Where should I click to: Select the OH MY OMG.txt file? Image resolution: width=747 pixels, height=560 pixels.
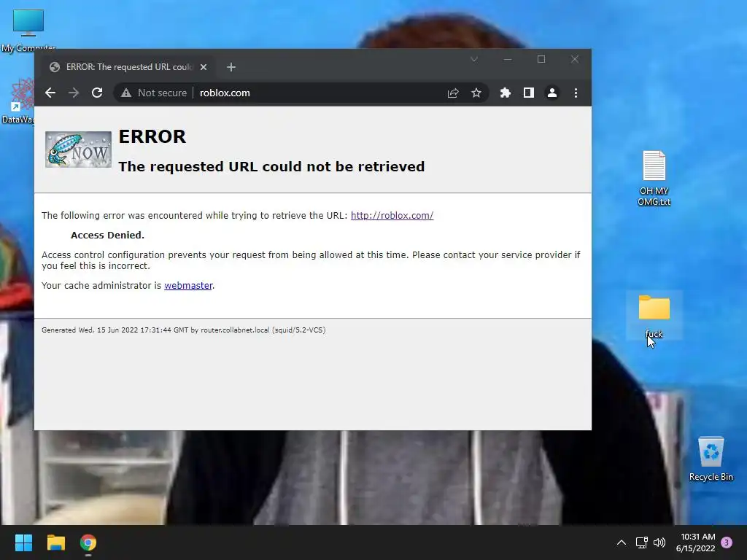pyautogui.click(x=654, y=178)
